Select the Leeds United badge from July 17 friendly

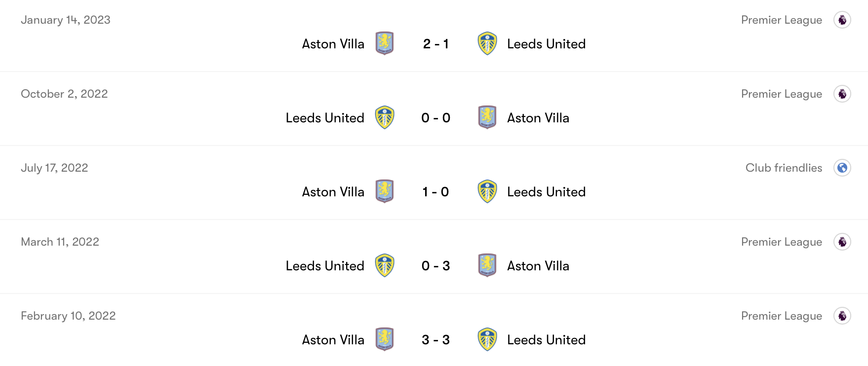click(x=487, y=192)
